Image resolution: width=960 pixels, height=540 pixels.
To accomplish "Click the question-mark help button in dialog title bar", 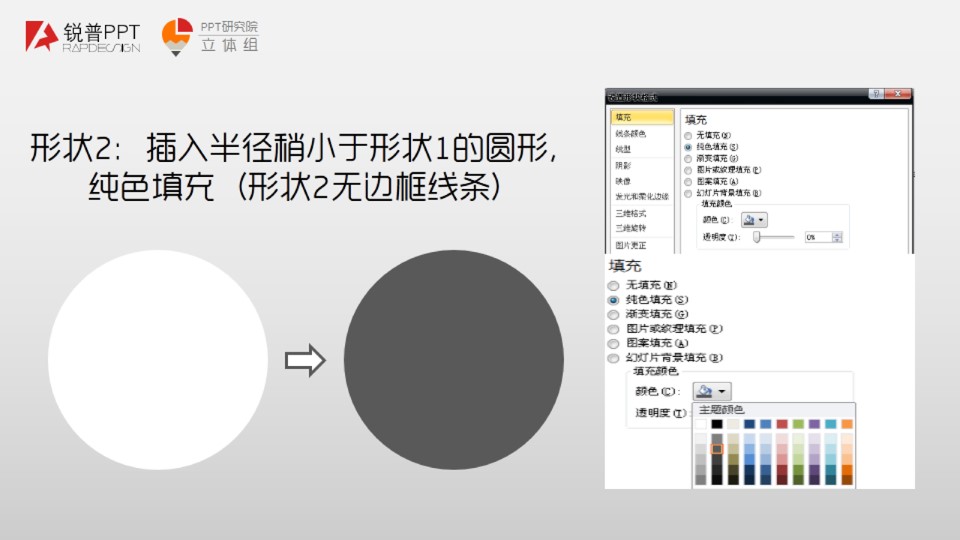I will point(876,94).
